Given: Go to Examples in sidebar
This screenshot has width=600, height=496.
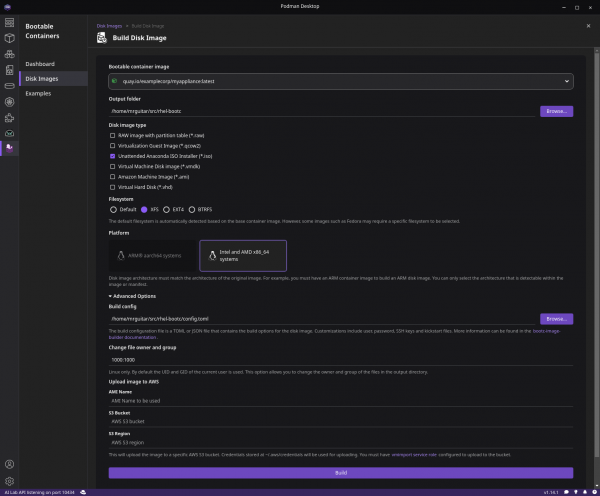Looking at the screenshot, I should (x=54, y=93).
